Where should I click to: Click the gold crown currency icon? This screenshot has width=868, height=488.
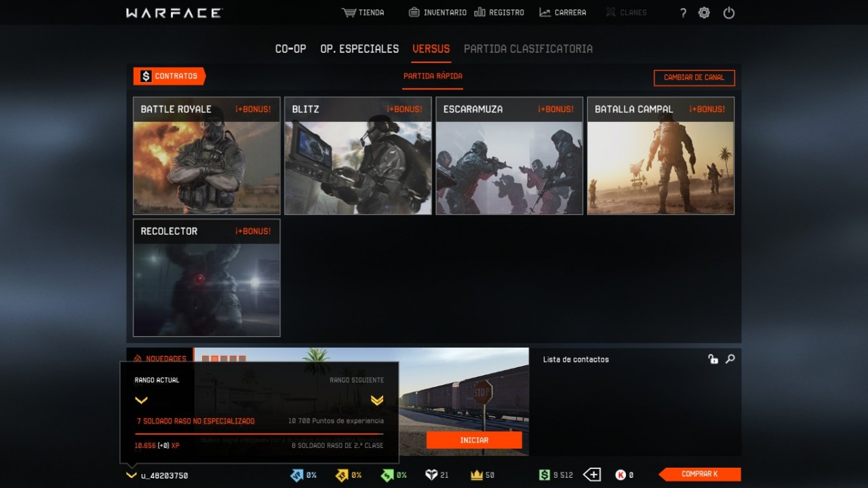point(477,475)
